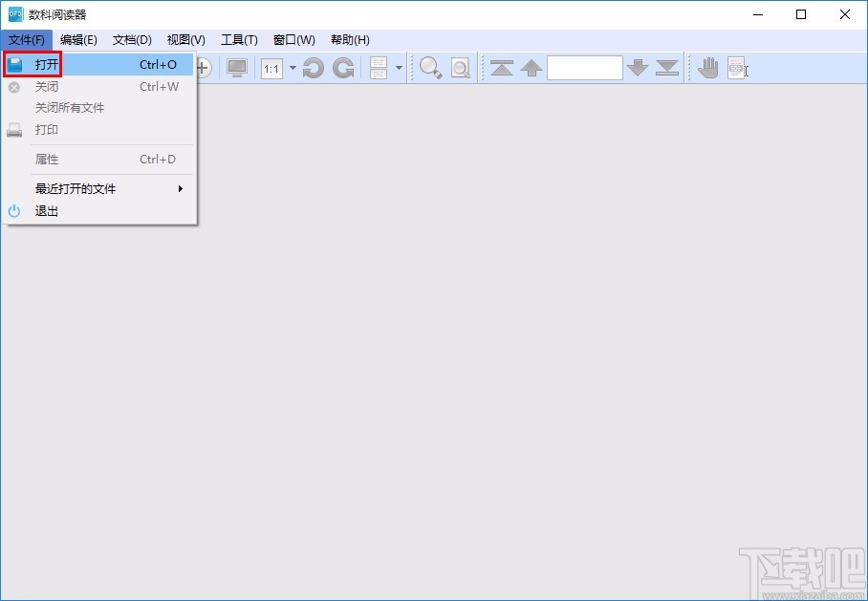Image resolution: width=868 pixels, height=601 pixels.
Task: Choose 打开 from the File menu
Action: [48, 65]
